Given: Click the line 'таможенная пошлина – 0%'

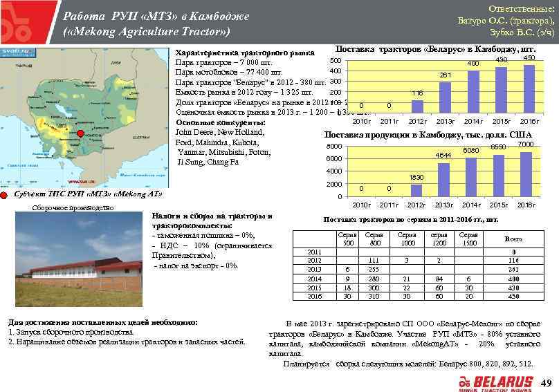Looking at the screenshot, I should tap(203, 236).
